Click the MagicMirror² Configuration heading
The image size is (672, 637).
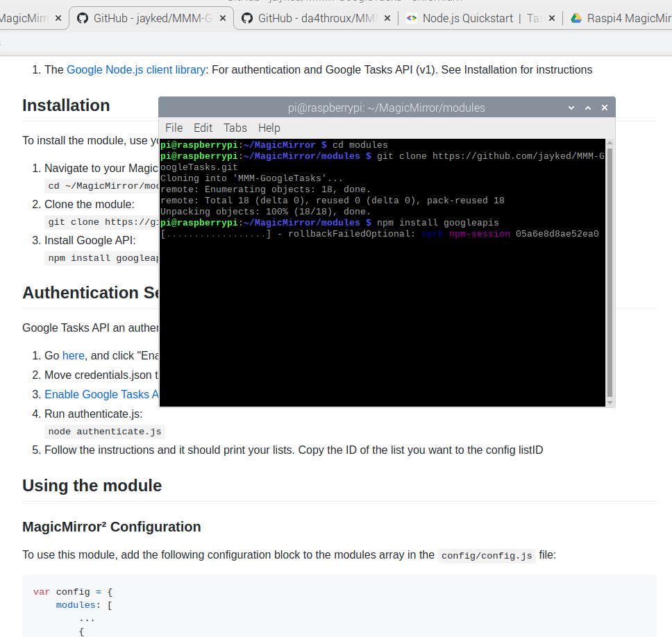coord(112,527)
